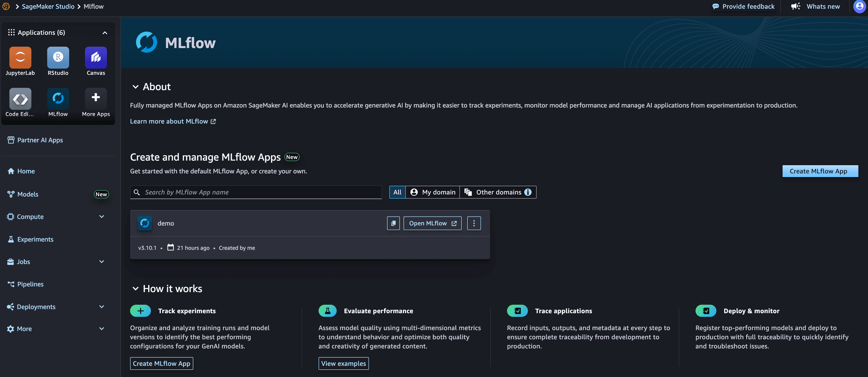Click the Provide feedback link
Viewport: 868px width, 377px height.
click(748, 6)
